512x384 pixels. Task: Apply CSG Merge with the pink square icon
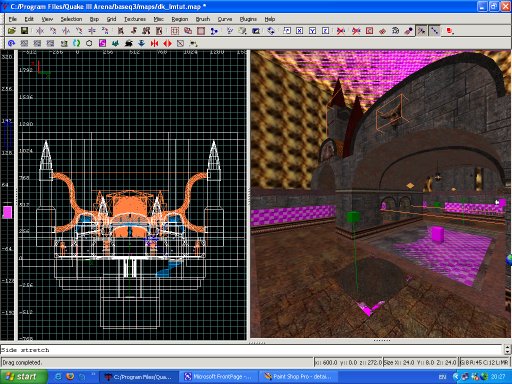tap(201, 31)
